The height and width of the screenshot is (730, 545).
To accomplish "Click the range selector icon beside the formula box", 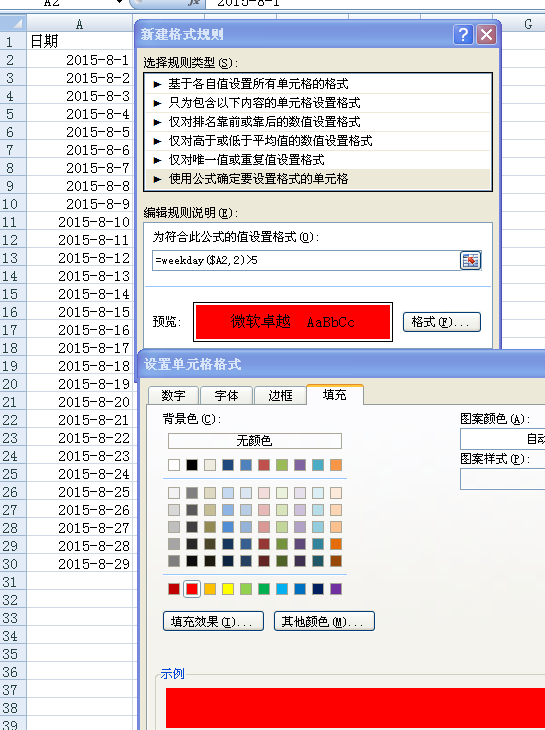I will [470, 260].
